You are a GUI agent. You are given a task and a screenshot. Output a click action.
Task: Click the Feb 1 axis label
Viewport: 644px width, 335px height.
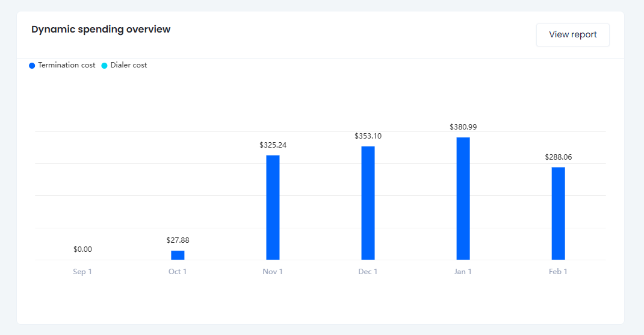[558, 272]
